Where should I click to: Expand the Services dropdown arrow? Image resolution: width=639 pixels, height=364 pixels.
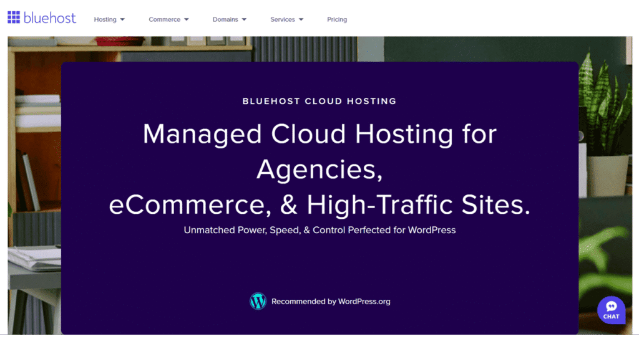[301, 19]
